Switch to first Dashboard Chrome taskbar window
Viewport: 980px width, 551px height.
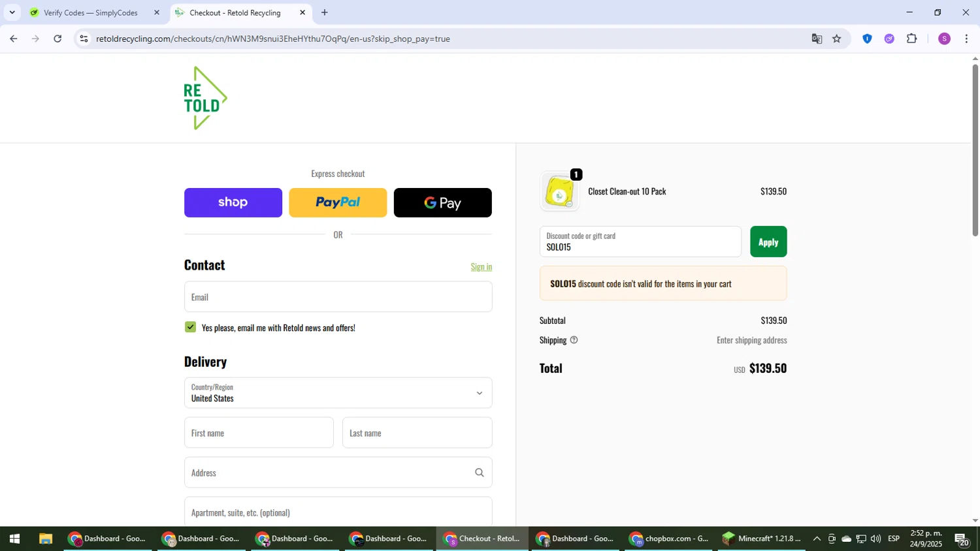[108, 539]
